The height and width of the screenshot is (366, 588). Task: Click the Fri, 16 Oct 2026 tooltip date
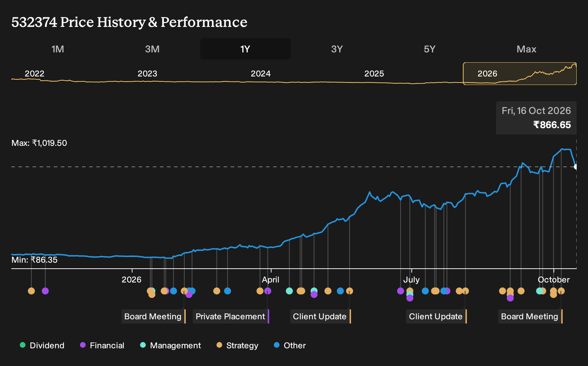tap(536, 111)
